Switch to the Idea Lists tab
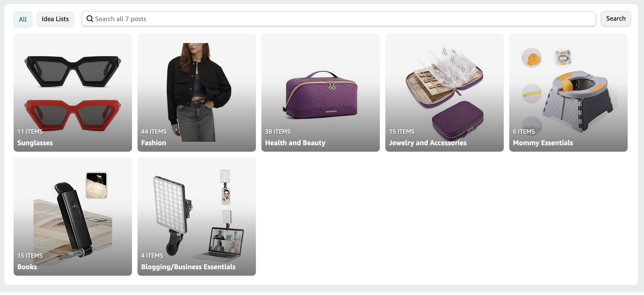This screenshot has width=644, height=295. click(55, 19)
